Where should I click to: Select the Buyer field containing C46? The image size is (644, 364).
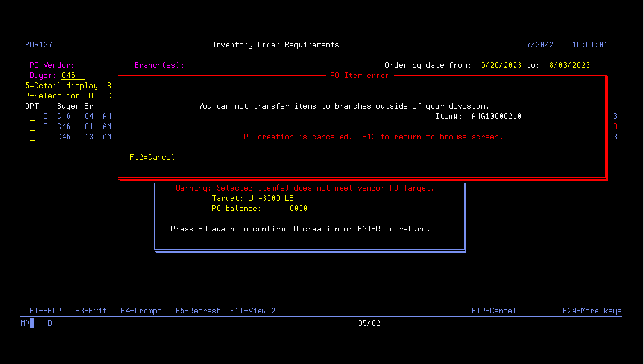pyautogui.click(x=73, y=76)
